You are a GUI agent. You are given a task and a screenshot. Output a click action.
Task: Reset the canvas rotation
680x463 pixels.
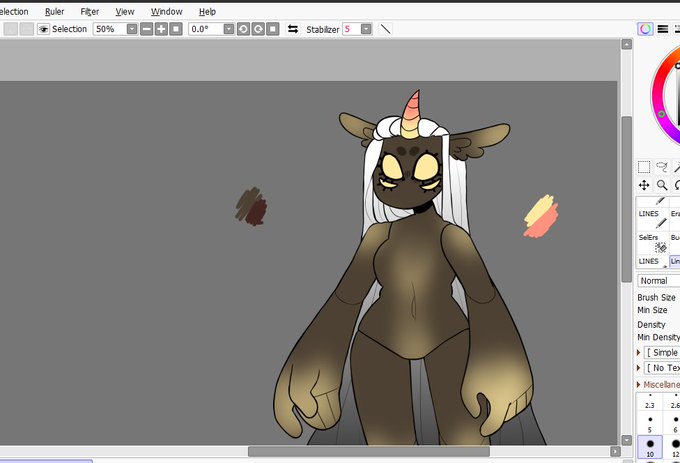[272, 29]
